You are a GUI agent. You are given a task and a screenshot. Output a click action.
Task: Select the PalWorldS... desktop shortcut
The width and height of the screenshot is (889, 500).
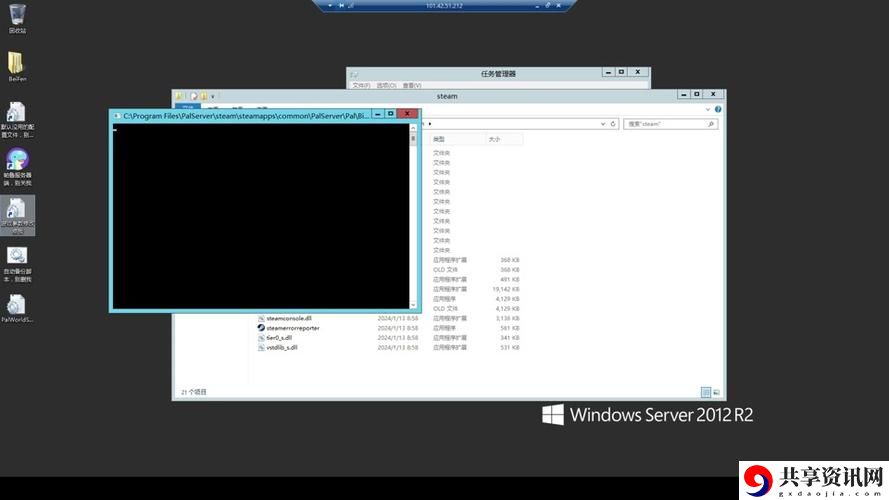(x=17, y=309)
